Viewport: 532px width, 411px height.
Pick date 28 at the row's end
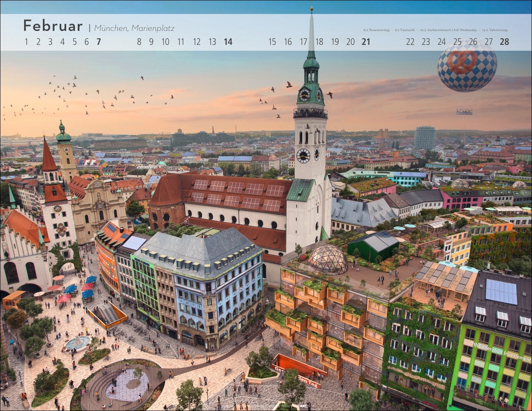[504, 42]
